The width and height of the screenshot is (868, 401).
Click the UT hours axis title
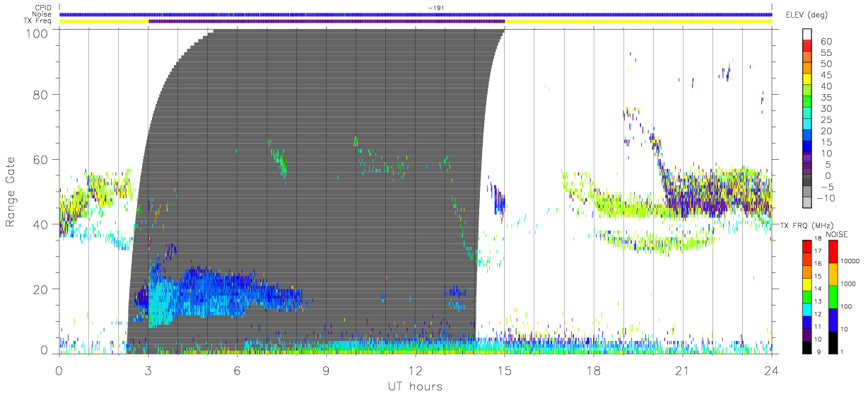[415, 386]
